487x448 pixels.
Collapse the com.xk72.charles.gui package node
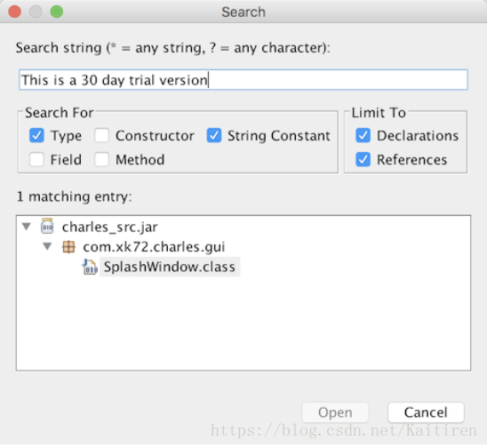pos(47,247)
